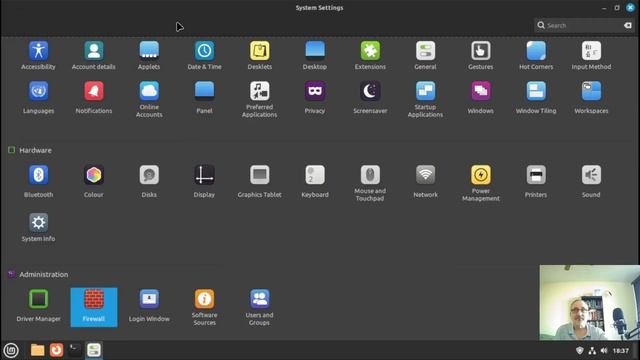The image size is (640, 360).
Task: Launch Firefox from the panel
Action: tap(56, 350)
